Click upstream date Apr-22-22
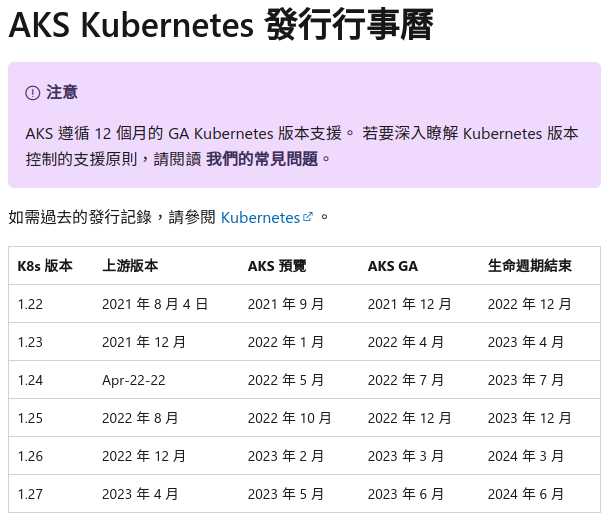The height and width of the screenshot is (522, 612). 134,380
